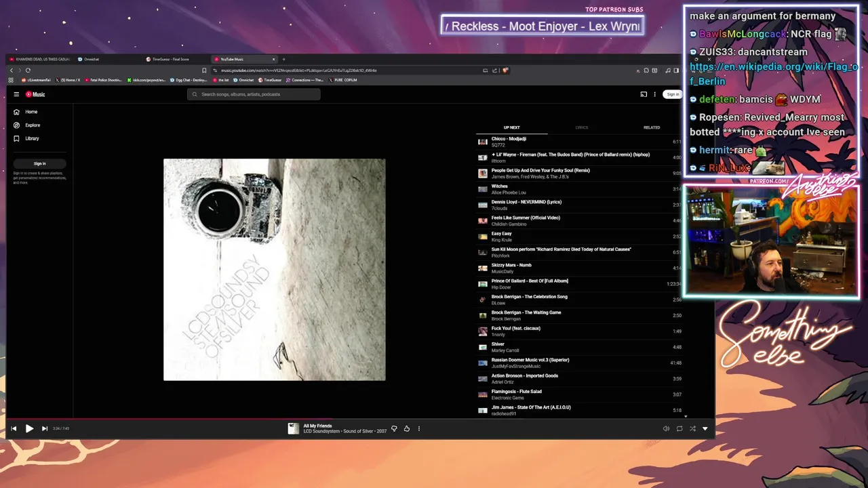This screenshot has height=488, width=868.
Task: Play Brock Berrigan - The Waiting Game
Action: [x=580, y=315]
